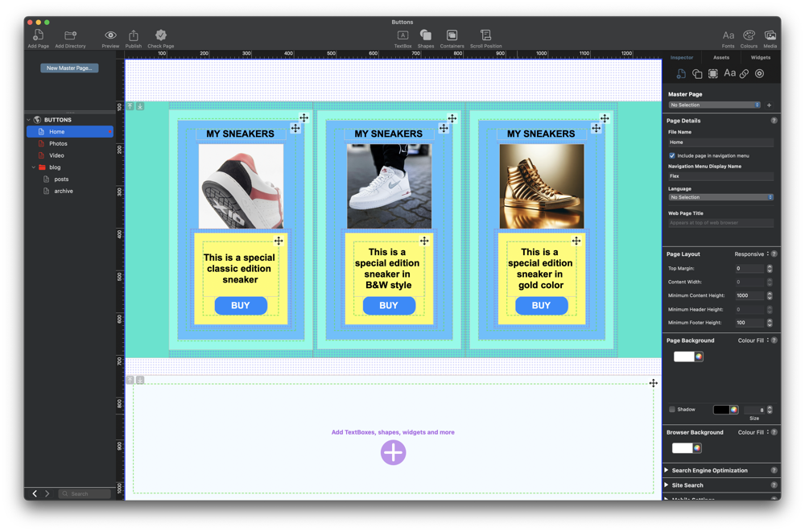Viewport: 805px width, 532px height.
Task: Open the Page Layout Responsive dropdown
Action: click(752, 254)
